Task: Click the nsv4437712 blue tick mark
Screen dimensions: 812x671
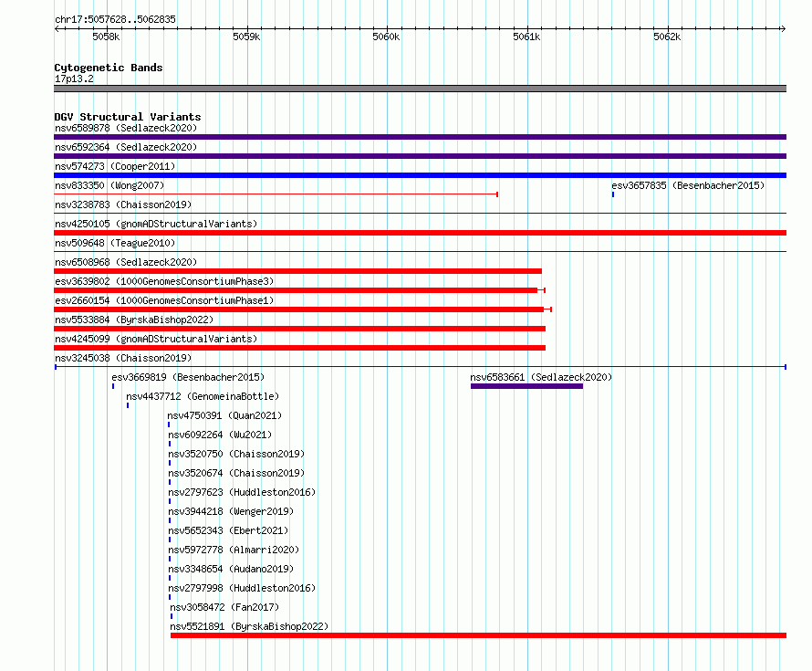Action: coord(128,405)
